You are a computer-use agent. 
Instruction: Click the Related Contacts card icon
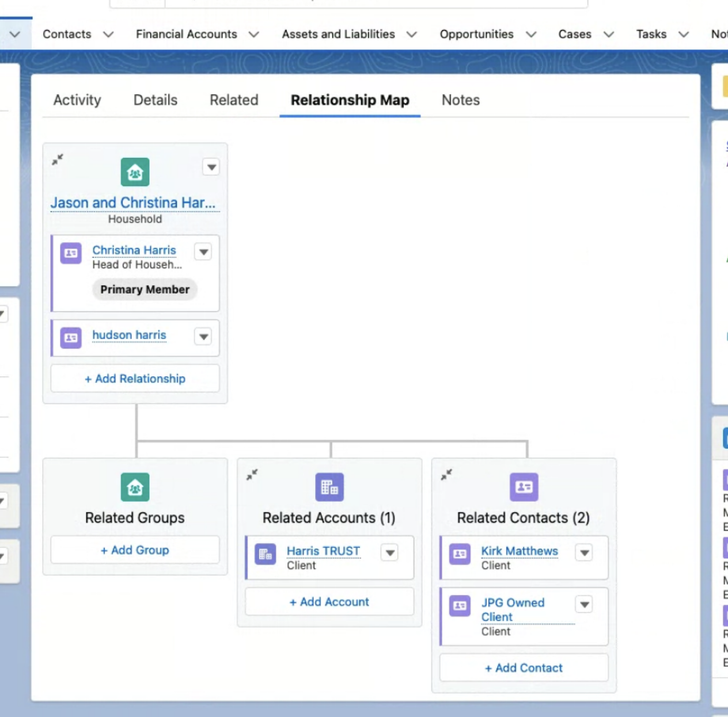(x=524, y=487)
